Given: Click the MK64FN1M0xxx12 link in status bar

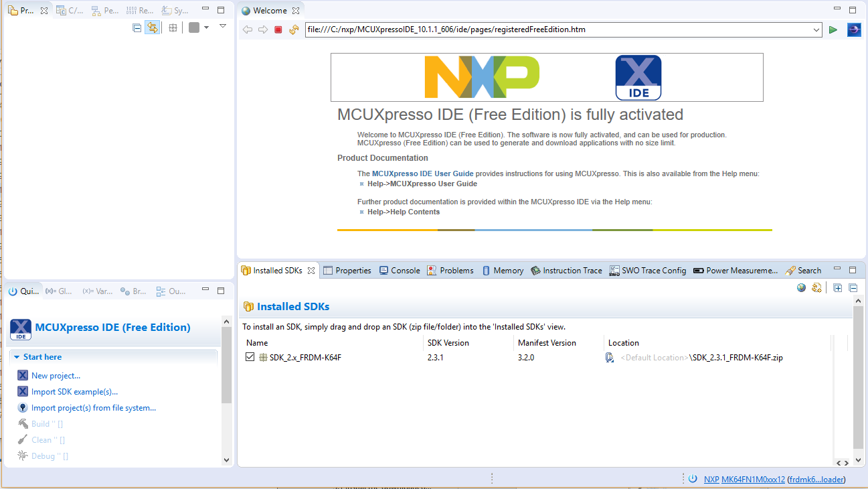Looking at the screenshot, I should click(753, 479).
